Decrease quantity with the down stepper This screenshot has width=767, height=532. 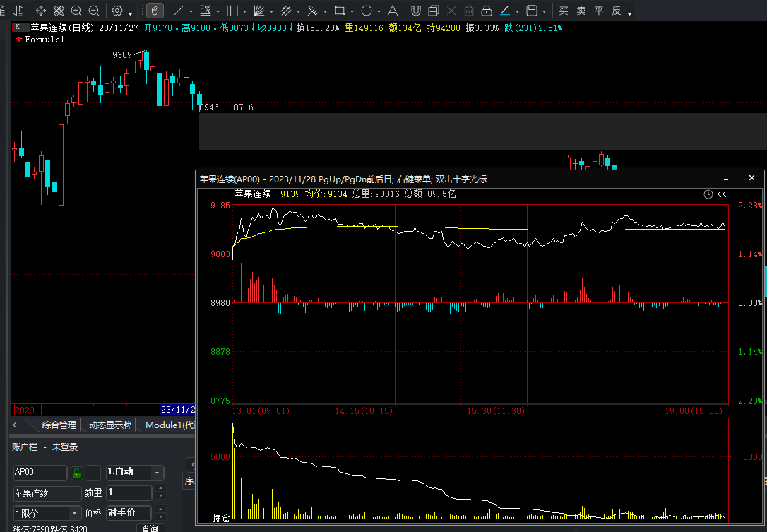[x=160, y=496]
